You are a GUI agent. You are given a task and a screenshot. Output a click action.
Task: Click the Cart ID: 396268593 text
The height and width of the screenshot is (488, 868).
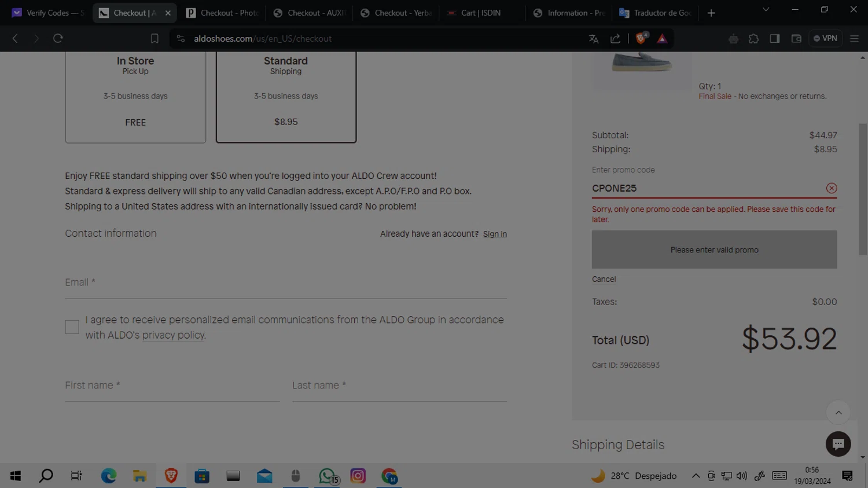626,365
